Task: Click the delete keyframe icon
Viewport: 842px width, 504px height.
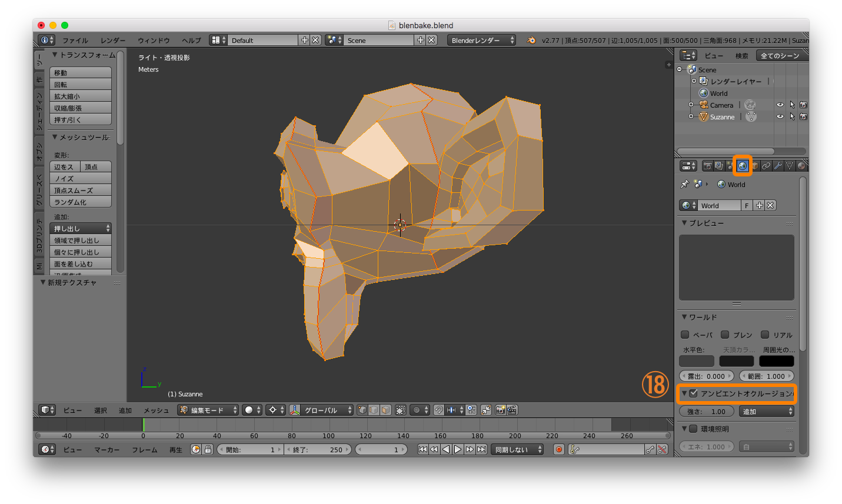Action: 662,449
